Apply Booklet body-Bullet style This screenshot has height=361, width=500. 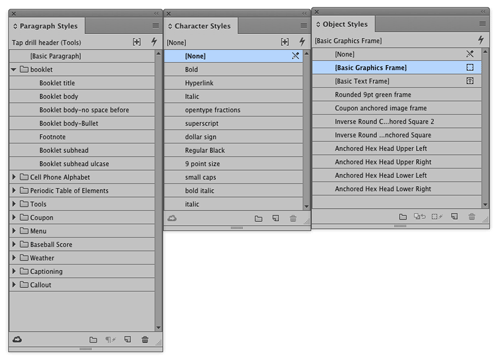tap(82, 123)
